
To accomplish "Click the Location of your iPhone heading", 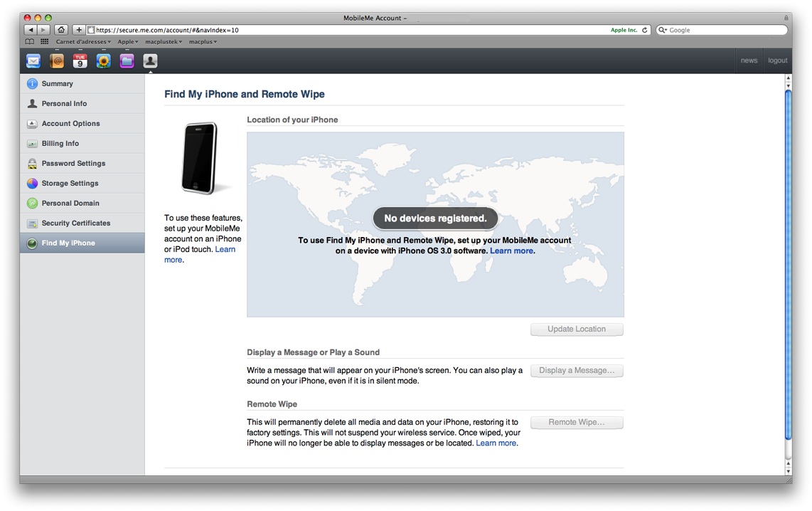I will (x=292, y=120).
